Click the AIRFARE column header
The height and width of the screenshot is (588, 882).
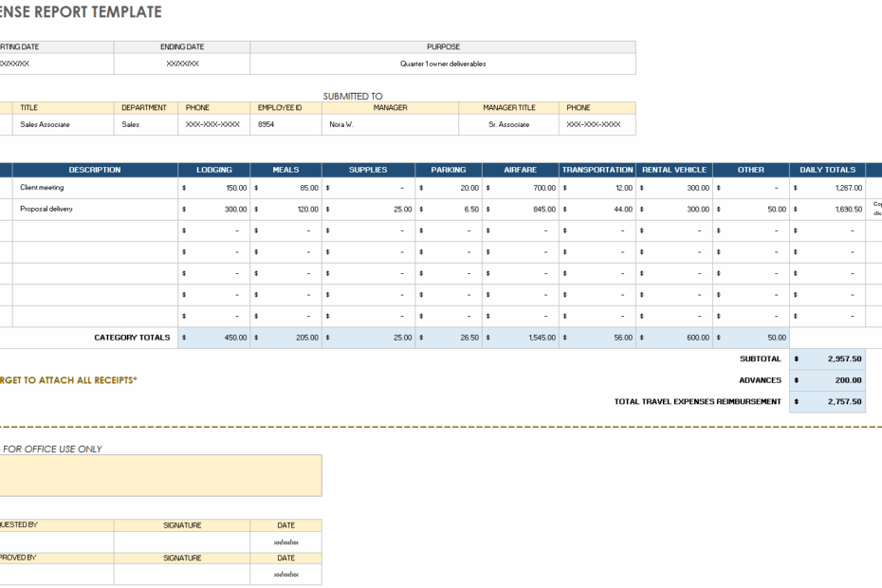point(520,169)
